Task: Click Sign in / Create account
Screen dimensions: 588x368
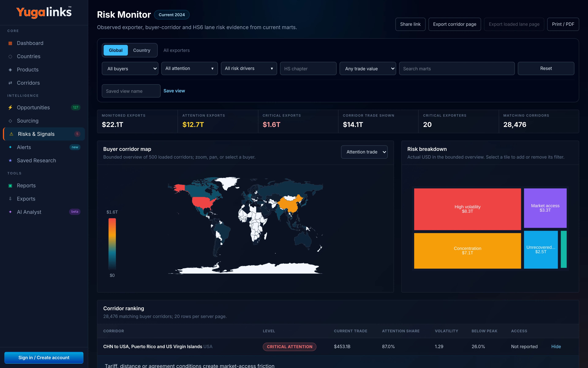Action: pyautogui.click(x=44, y=358)
